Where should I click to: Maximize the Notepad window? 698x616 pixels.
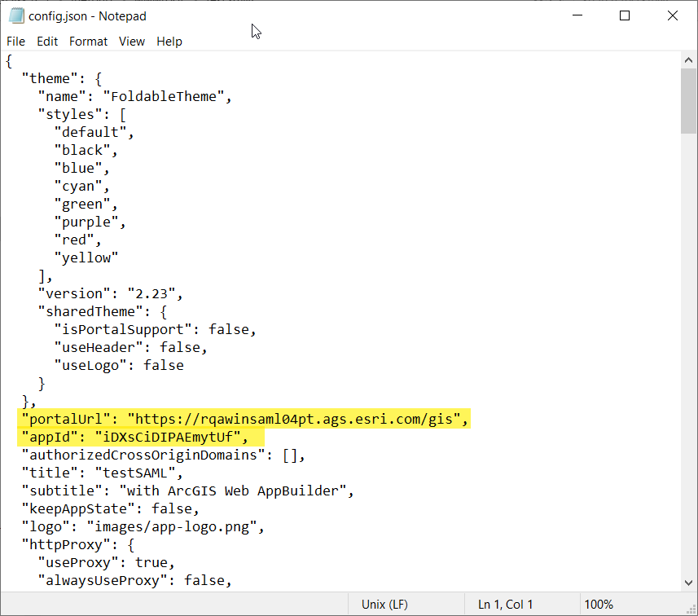(x=625, y=15)
